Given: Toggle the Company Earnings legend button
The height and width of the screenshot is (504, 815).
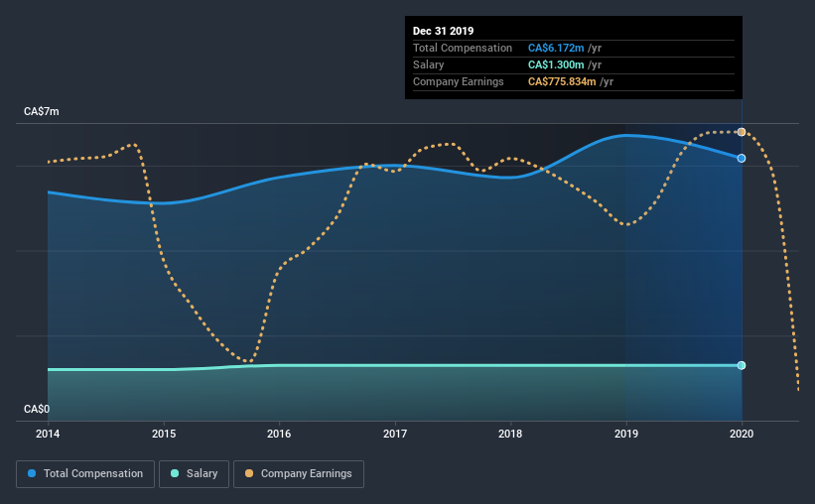Looking at the screenshot, I should pos(299,474).
